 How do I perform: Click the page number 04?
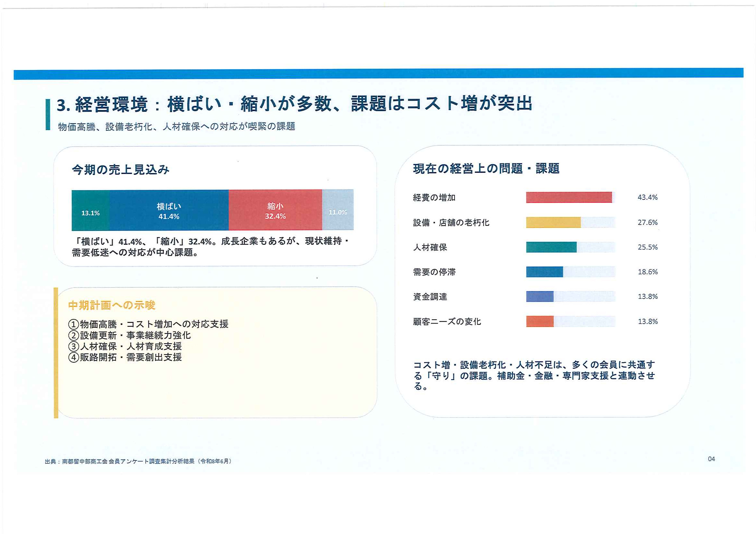711,459
